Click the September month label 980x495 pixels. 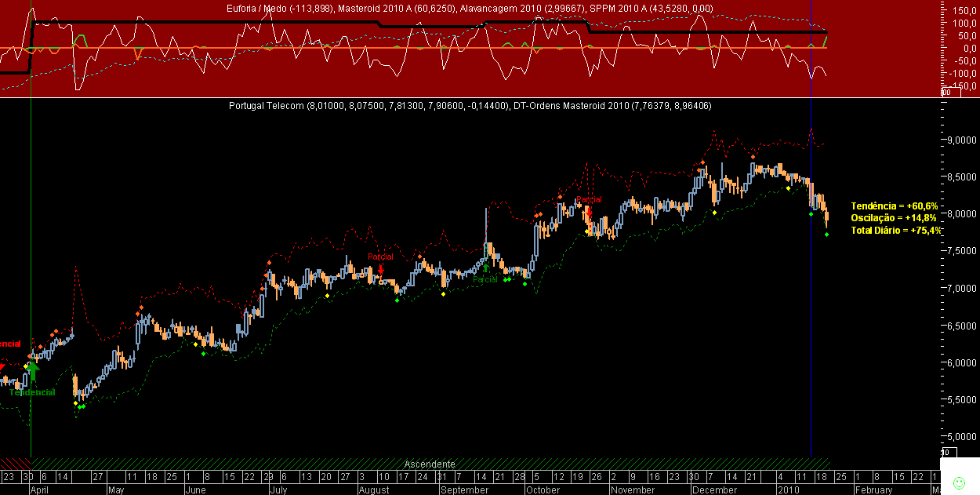(464, 490)
